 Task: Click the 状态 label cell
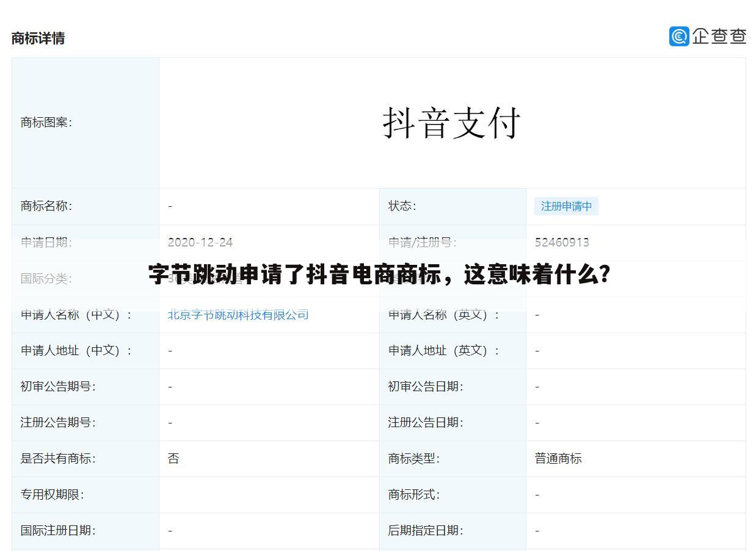tap(453, 206)
